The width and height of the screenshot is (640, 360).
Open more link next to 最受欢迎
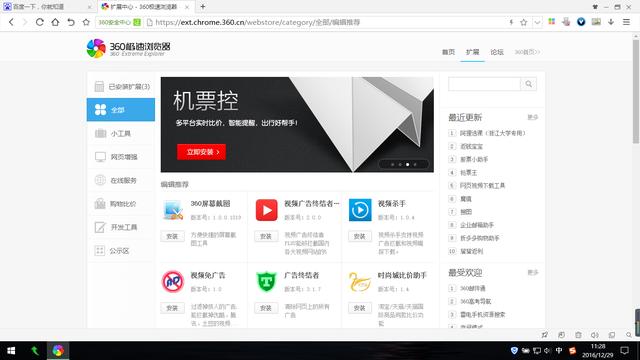533,272
